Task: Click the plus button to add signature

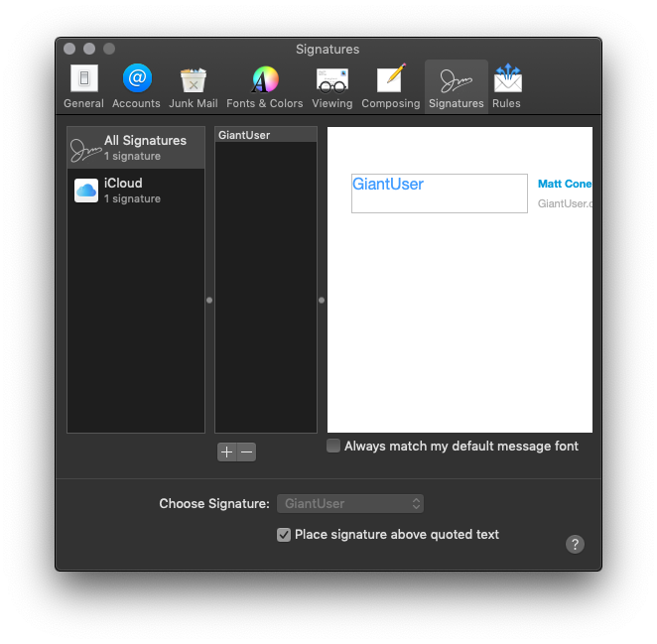Action: tap(226, 452)
